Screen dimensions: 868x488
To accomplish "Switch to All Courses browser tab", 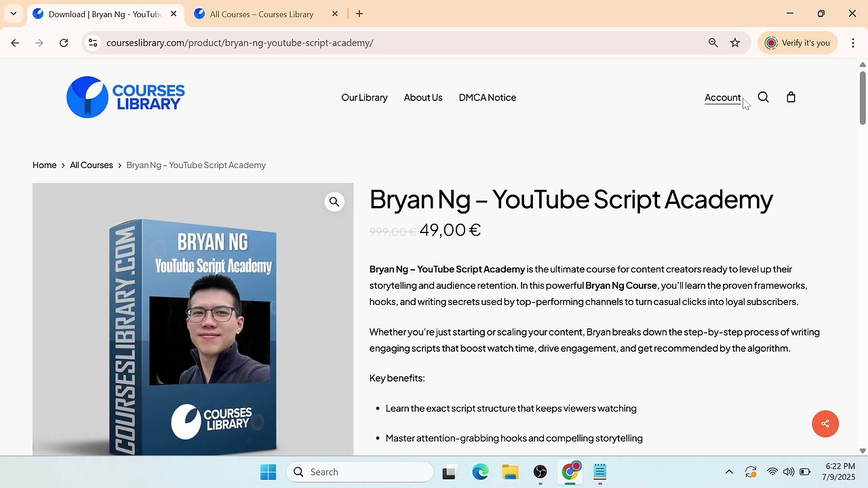I will [x=261, y=14].
